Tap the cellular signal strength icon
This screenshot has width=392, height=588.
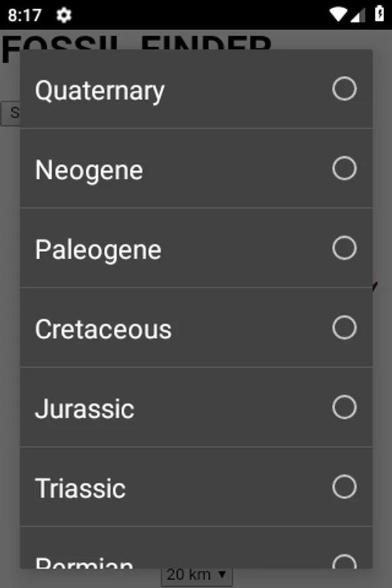(357, 14)
